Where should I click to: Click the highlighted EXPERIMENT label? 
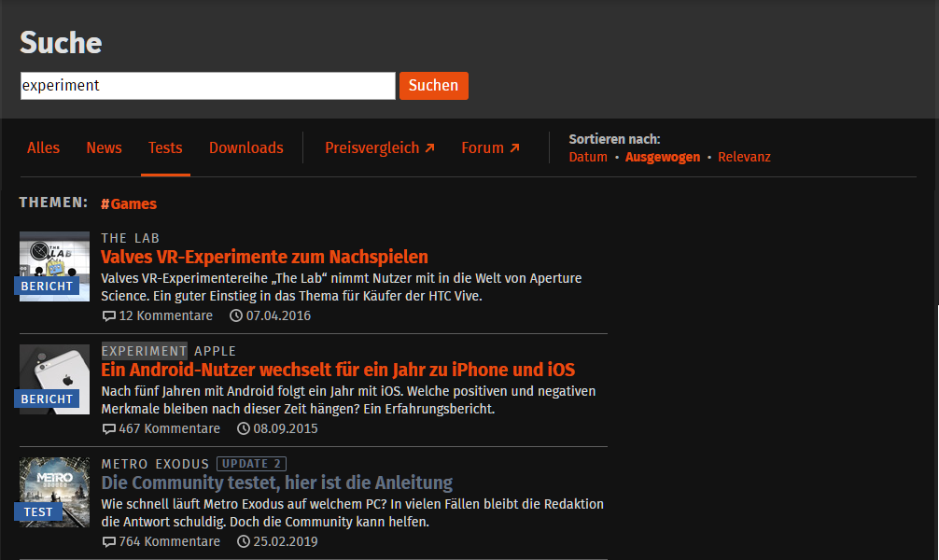coord(145,351)
